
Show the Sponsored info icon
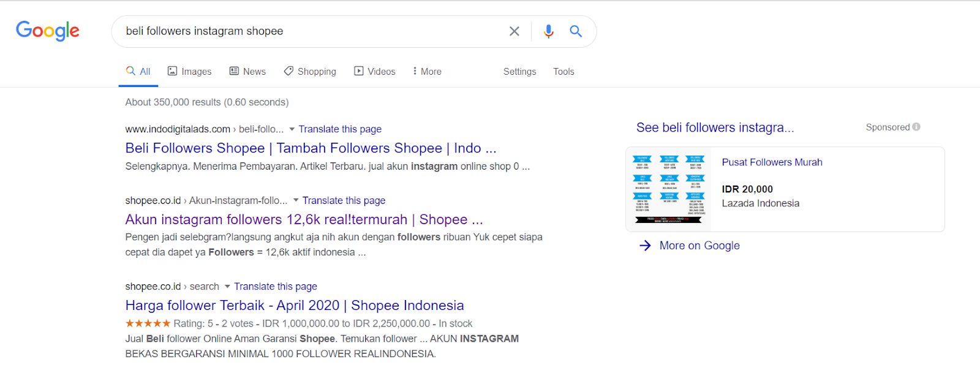click(916, 127)
